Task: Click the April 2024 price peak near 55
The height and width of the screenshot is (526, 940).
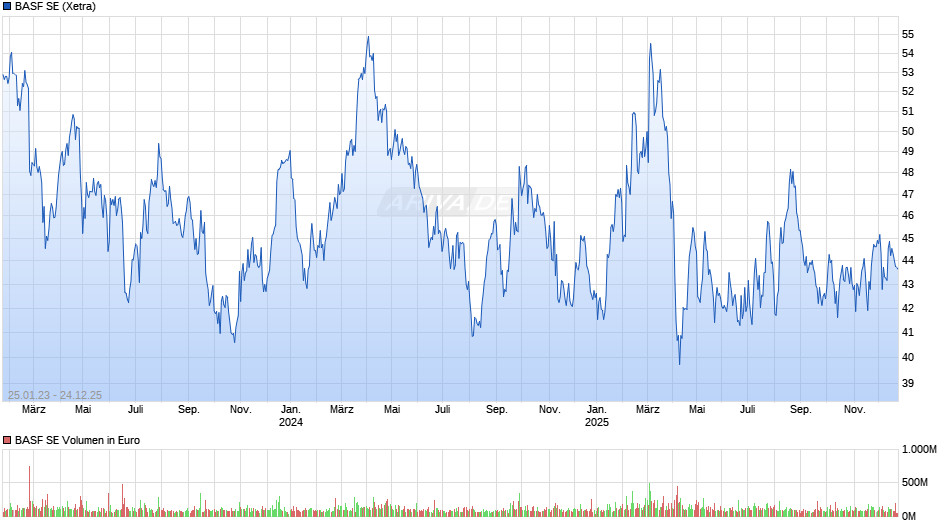Action: click(x=368, y=37)
